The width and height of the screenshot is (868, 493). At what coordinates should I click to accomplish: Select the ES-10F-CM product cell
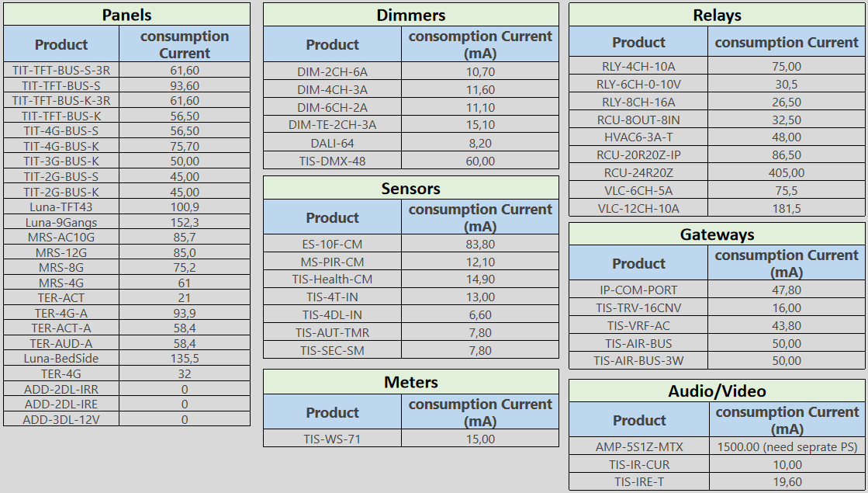tap(332, 245)
